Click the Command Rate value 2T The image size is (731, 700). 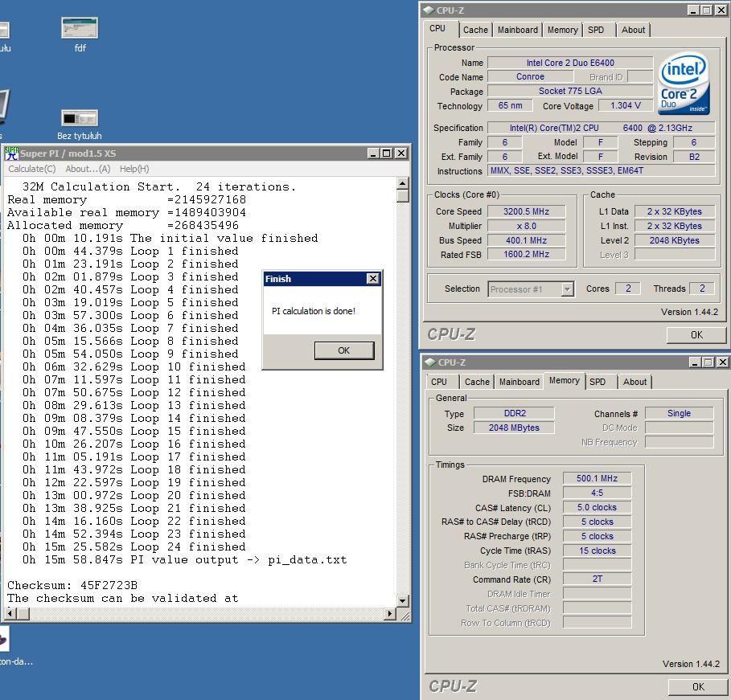(x=597, y=579)
